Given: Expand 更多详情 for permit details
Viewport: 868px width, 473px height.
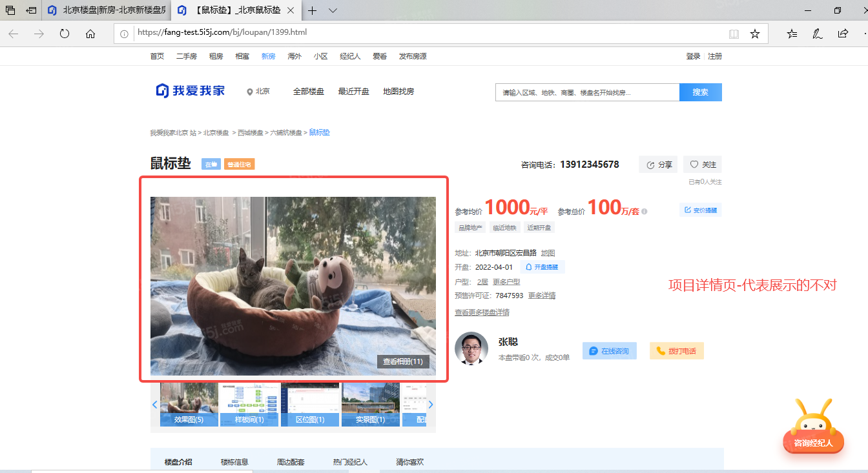Looking at the screenshot, I should (542, 296).
